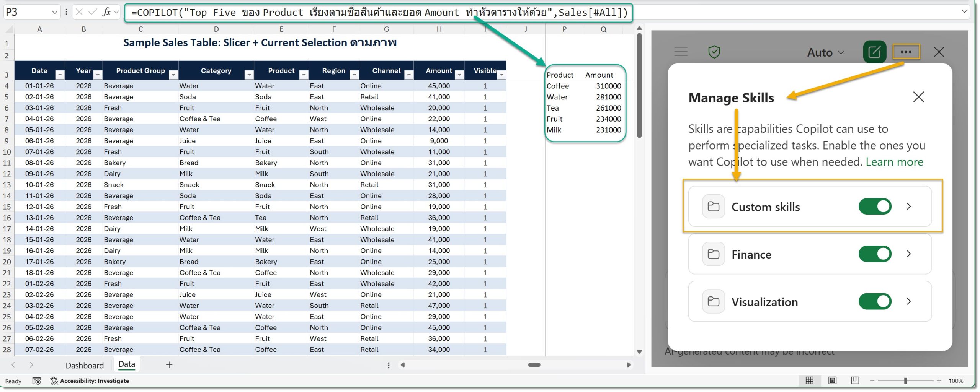
Task: Click the zoom level 100% button
Action: pyautogui.click(x=956, y=381)
